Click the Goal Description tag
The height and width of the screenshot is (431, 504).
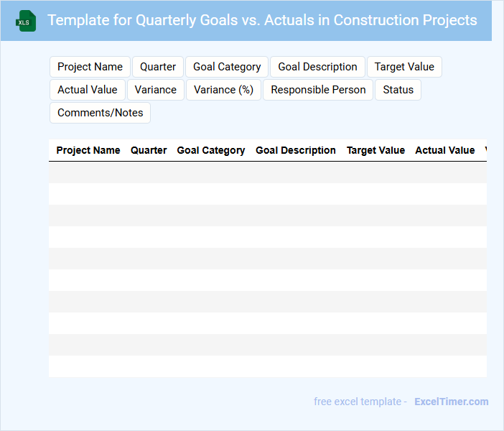(317, 67)
